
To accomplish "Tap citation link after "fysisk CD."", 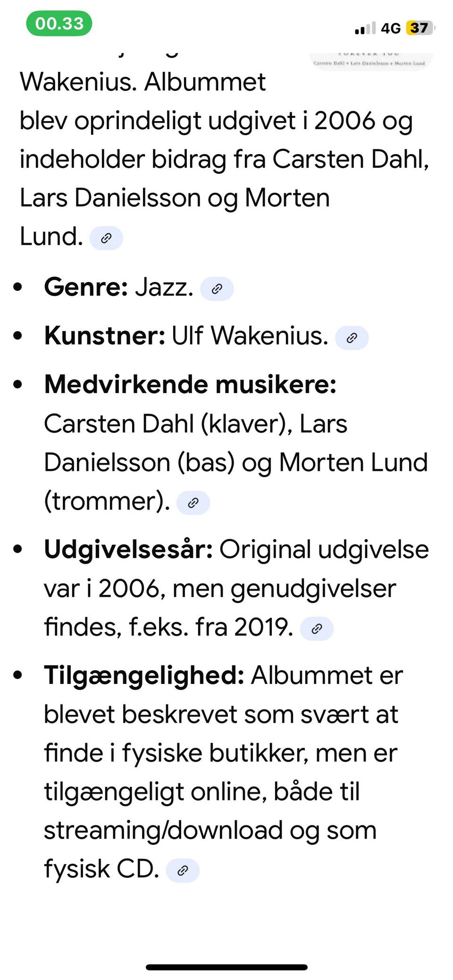I will coord(183,871).
